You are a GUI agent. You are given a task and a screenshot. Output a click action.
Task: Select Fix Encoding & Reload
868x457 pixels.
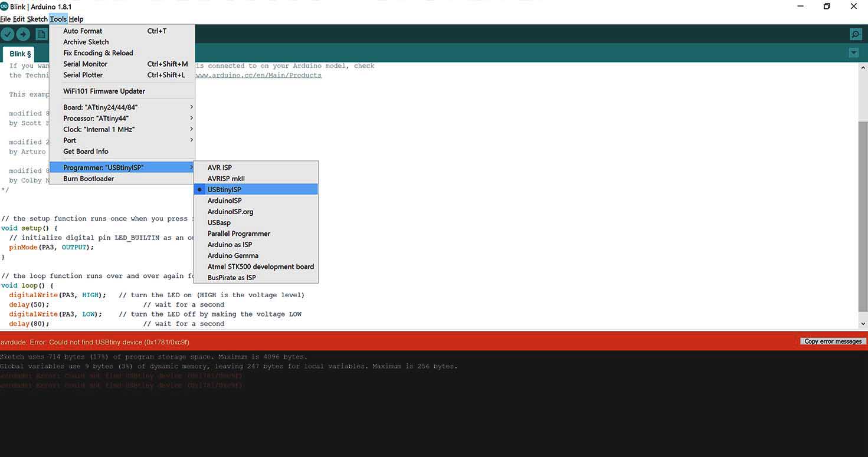[x=122, y=52]
